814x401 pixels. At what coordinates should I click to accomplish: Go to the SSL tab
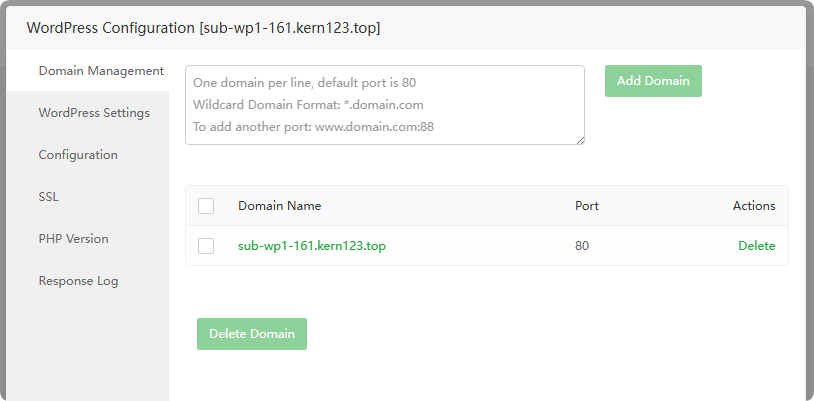(x=48, y=197)
